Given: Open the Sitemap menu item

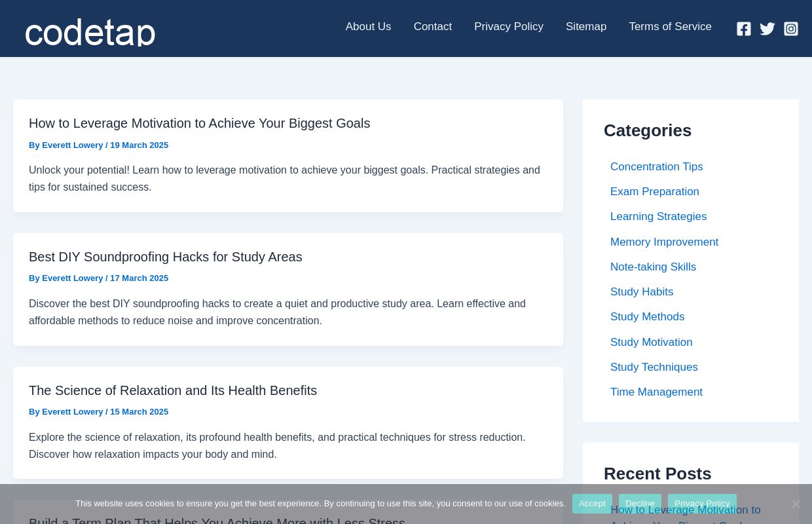Looking at the screenshot, I should coord(586,27).
